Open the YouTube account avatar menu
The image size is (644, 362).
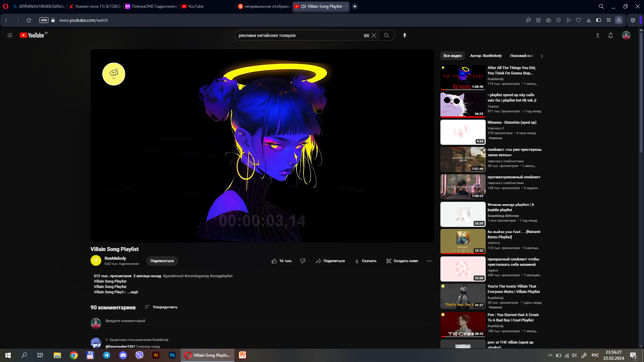[x=626, y=35]
